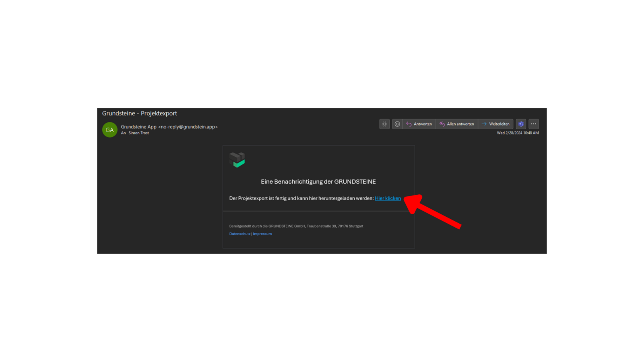
Task: Share the email to Microsoft Teams
Action: 521,124
